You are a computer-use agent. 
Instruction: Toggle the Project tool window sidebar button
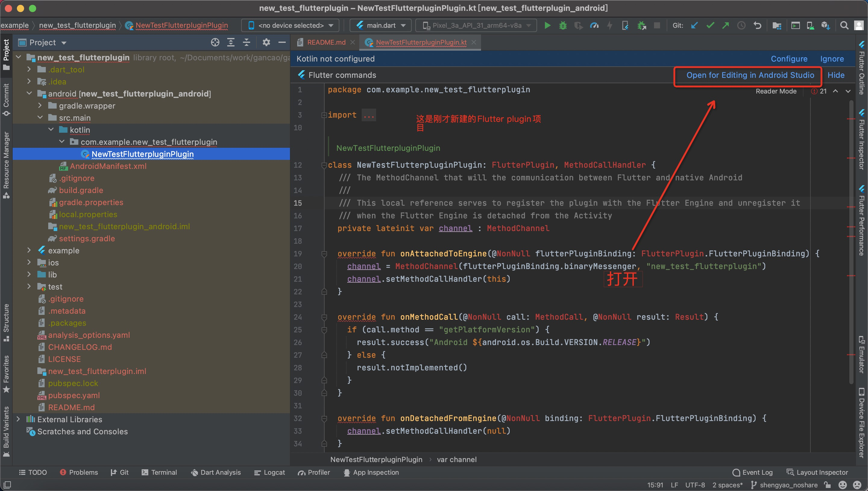tap(6, 54)
